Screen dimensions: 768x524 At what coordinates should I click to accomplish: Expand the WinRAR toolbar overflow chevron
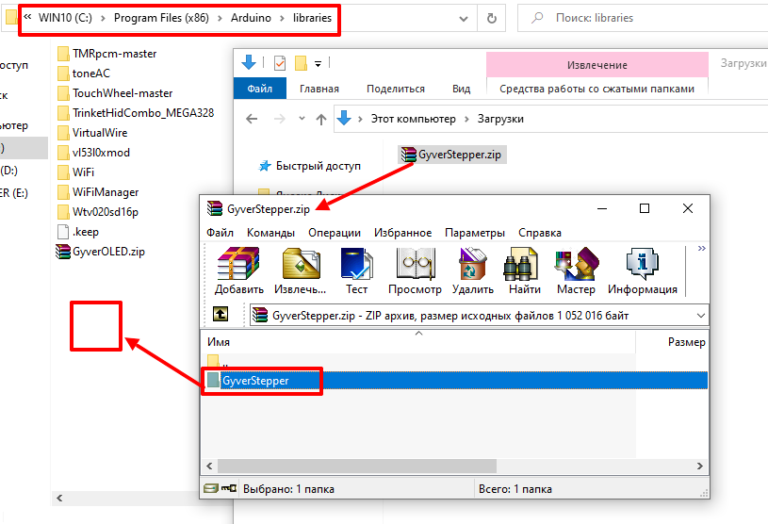[x=701, y=248]
